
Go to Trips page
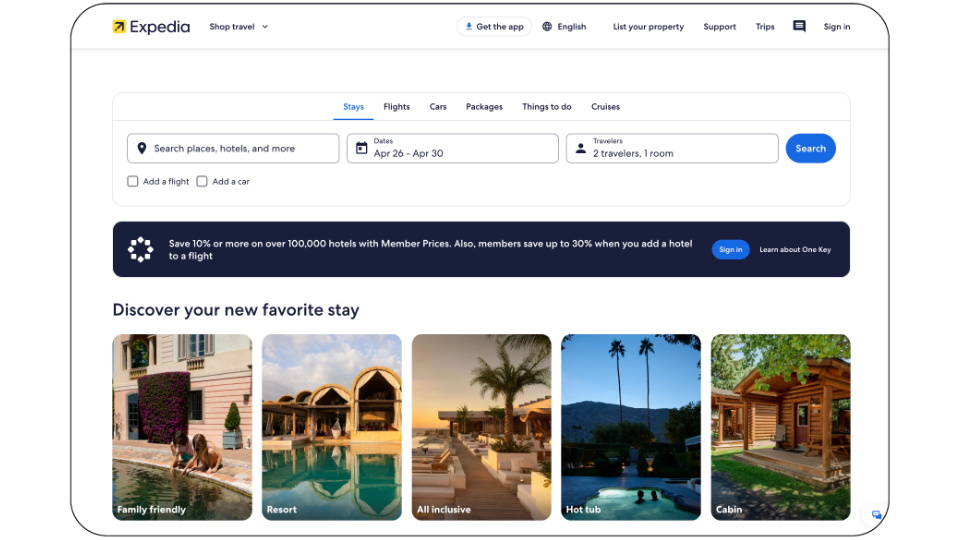point(765,26)
